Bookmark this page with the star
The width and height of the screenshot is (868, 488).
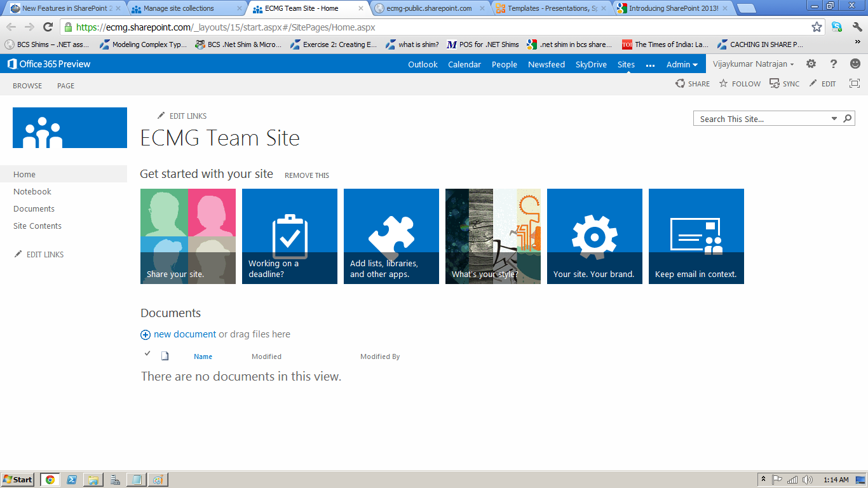(x=817, y=27)
